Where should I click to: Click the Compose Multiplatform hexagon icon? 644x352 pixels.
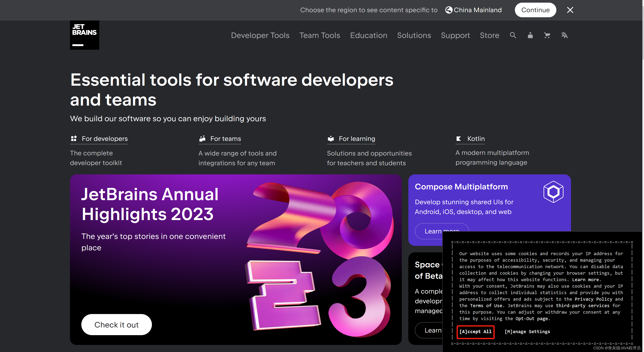coord(554,192)
